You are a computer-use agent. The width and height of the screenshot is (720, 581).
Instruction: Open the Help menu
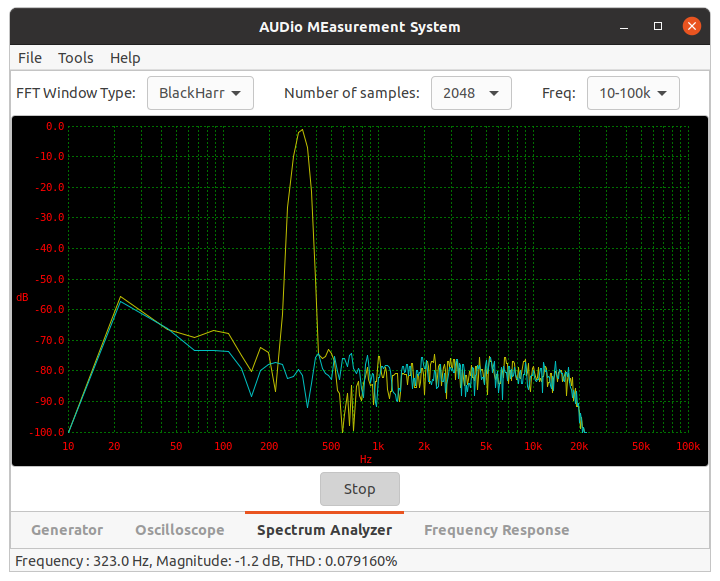click(x=125, y=58)
